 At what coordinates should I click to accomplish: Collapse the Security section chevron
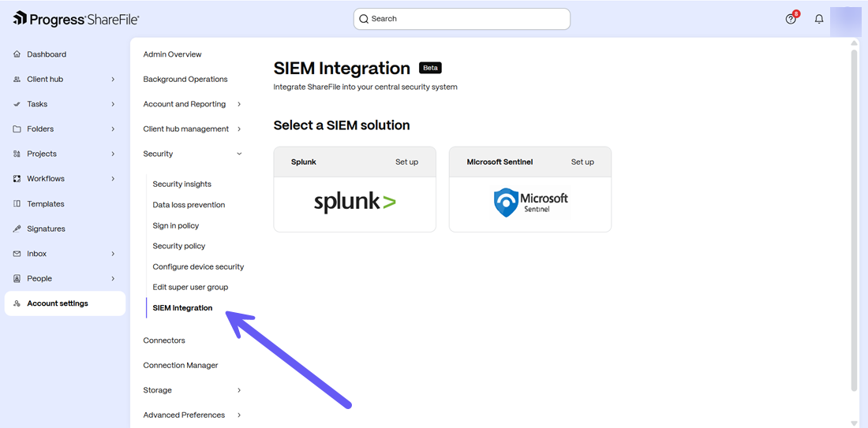pyautogui.click(x=239, y=154)
